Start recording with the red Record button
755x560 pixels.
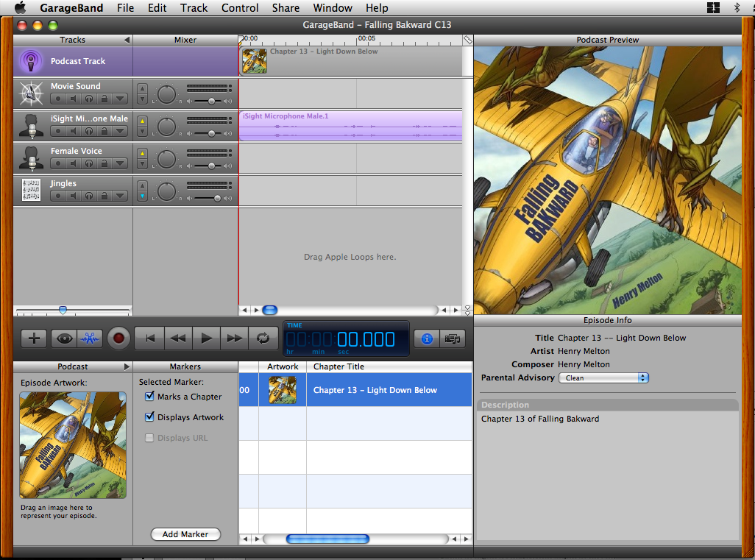coord(118,339)
